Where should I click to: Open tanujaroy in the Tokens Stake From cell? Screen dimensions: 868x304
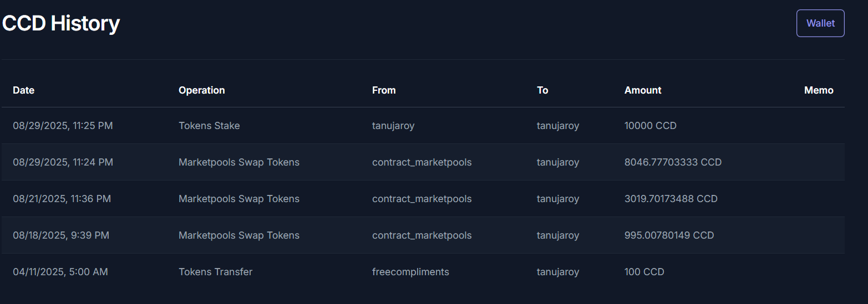(x=393, y=126)
